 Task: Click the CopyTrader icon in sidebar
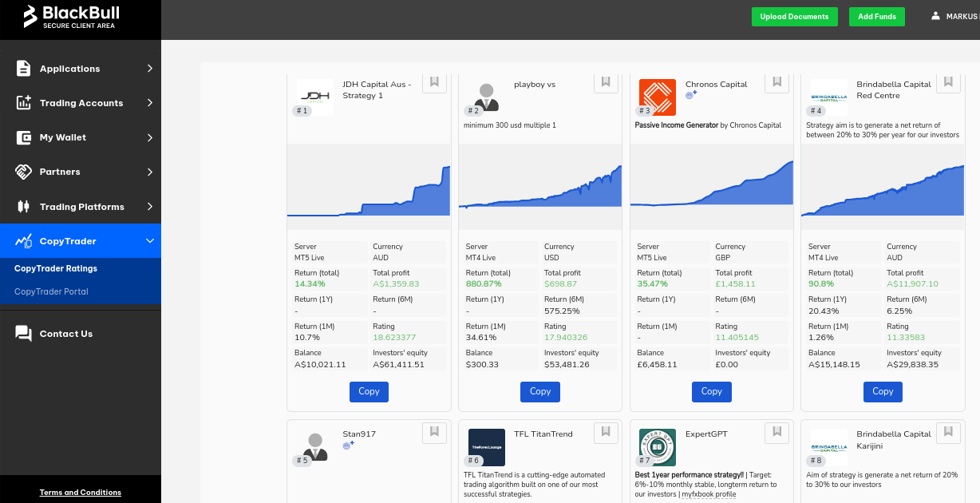(23, 241)
